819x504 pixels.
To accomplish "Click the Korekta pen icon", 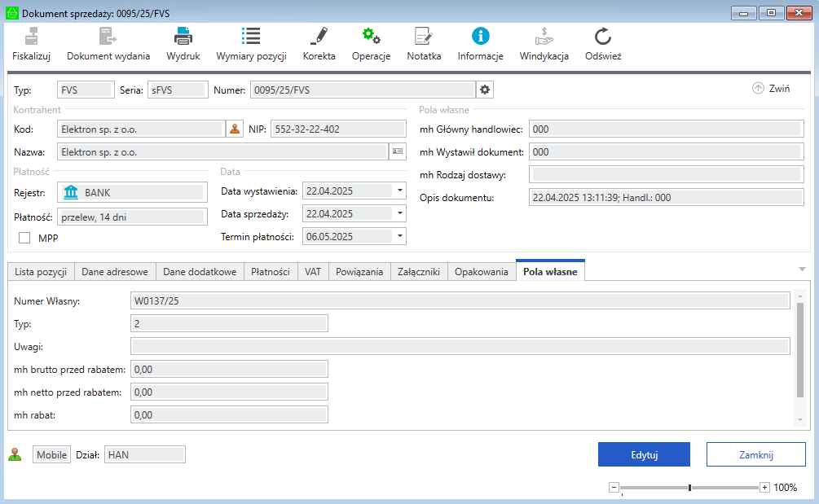I will pos(319,37).
